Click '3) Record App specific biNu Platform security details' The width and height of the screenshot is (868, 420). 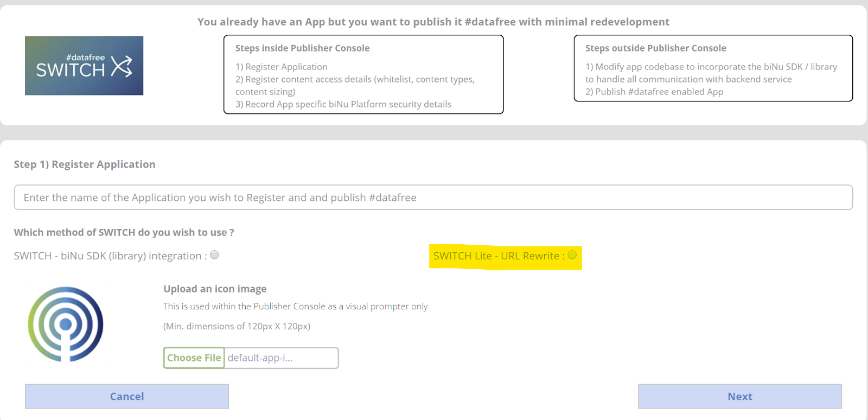(x=343, y=104)
